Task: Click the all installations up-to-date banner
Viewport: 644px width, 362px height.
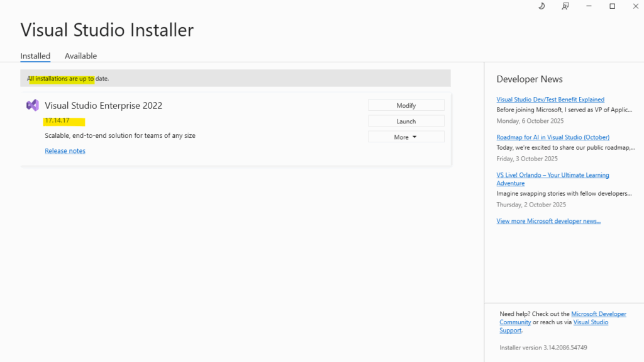Action: coord(235,79)
